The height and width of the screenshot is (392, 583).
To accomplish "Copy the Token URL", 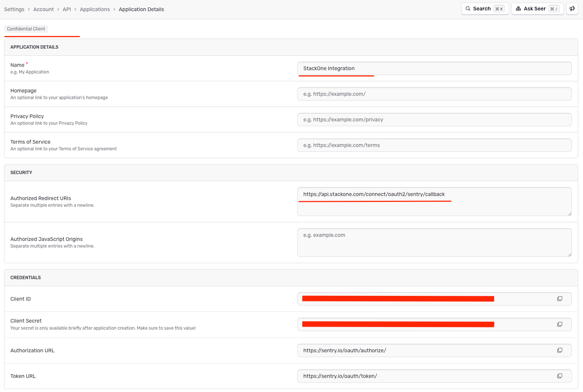I will pos(560,376).
